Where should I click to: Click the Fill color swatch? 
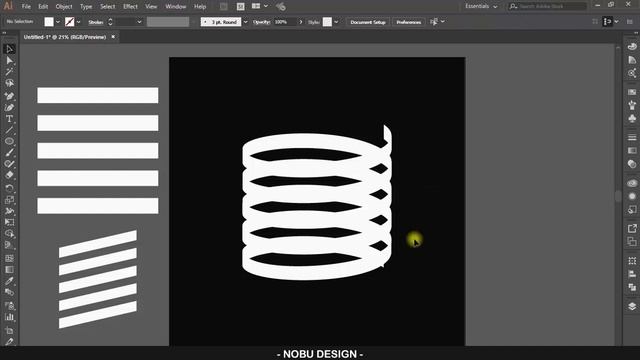coord(49,22)
